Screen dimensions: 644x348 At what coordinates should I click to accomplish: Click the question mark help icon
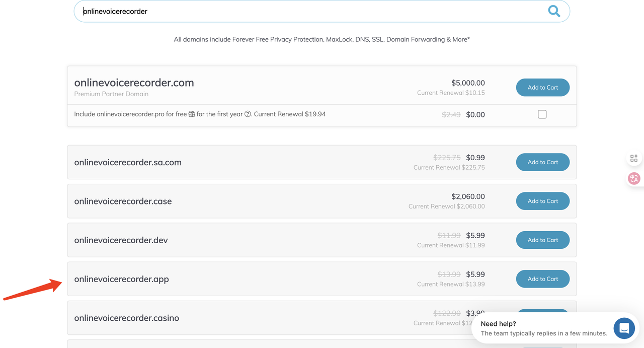[248, 114]
